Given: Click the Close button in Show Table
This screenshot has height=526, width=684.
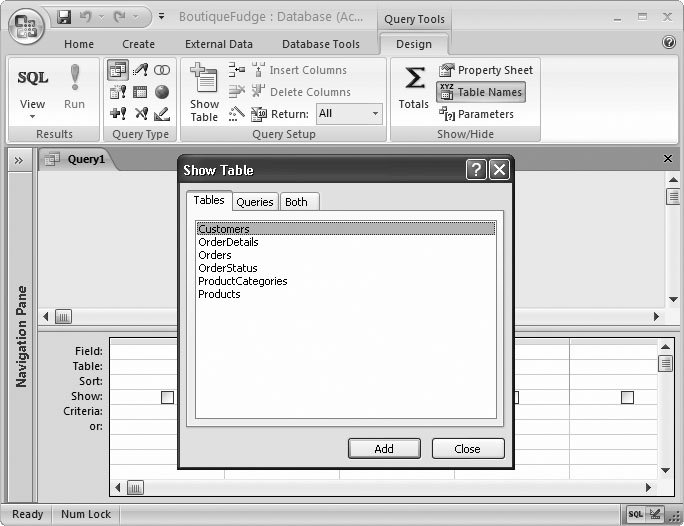Looking at the screenshot, I should [468, 449].
